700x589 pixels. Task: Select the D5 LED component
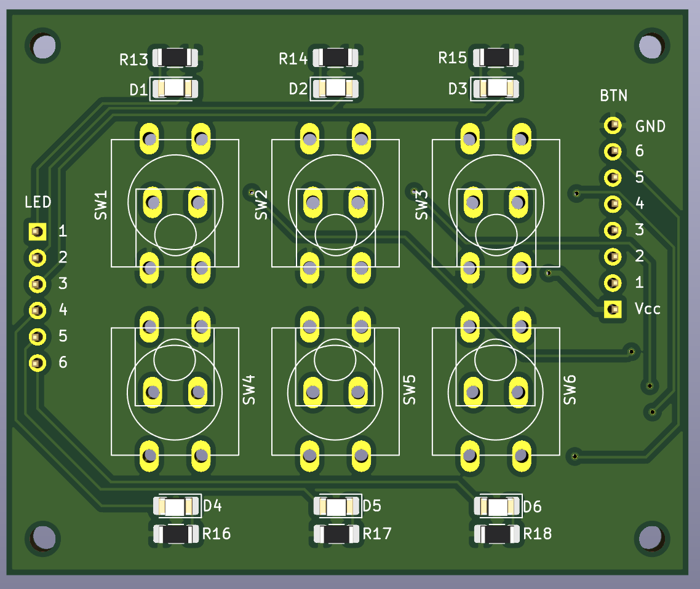click(336, 507)
